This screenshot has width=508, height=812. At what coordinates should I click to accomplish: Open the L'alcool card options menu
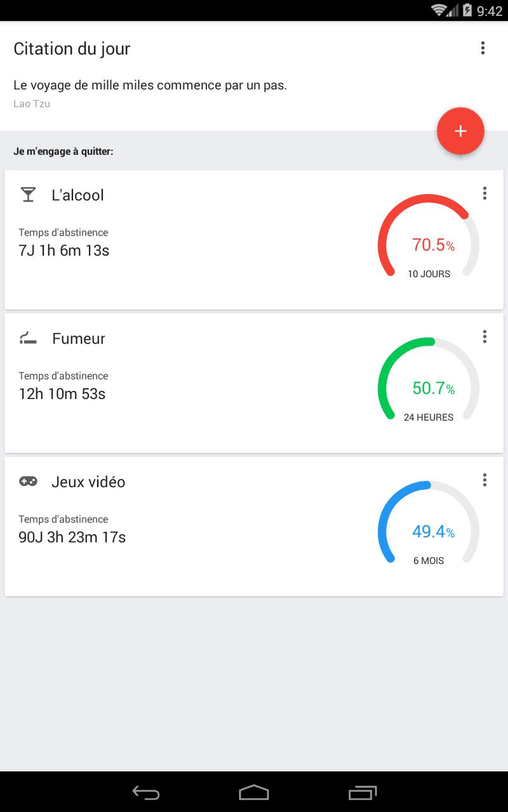pyautogui.click(x=485, y=193)
